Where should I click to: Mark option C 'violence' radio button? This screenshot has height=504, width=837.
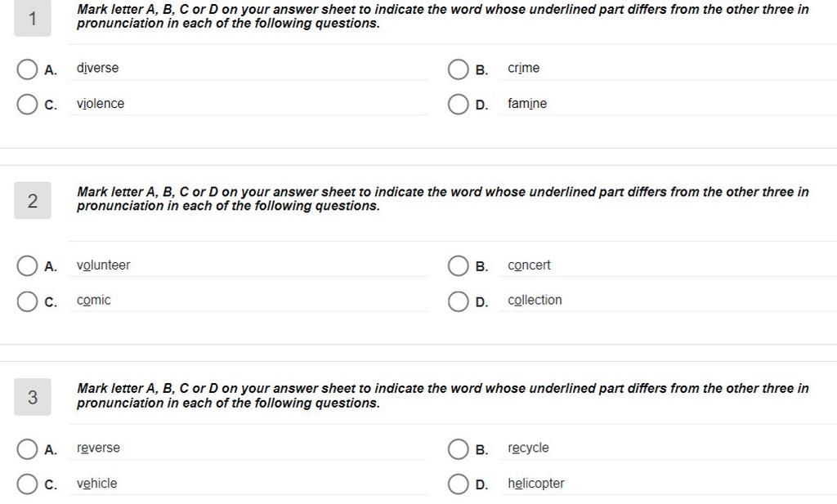pyautogui.click(x=27, y=105)
